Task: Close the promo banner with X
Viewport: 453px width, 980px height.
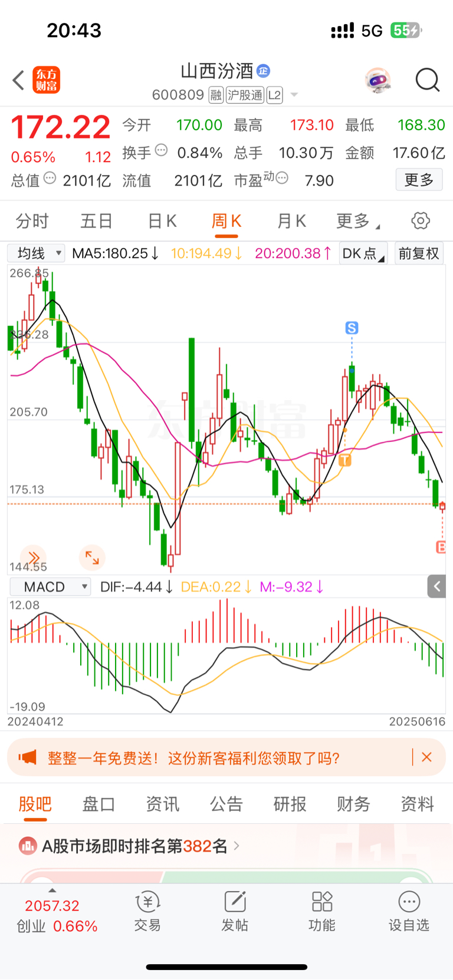Action: (x=427, y=757)
